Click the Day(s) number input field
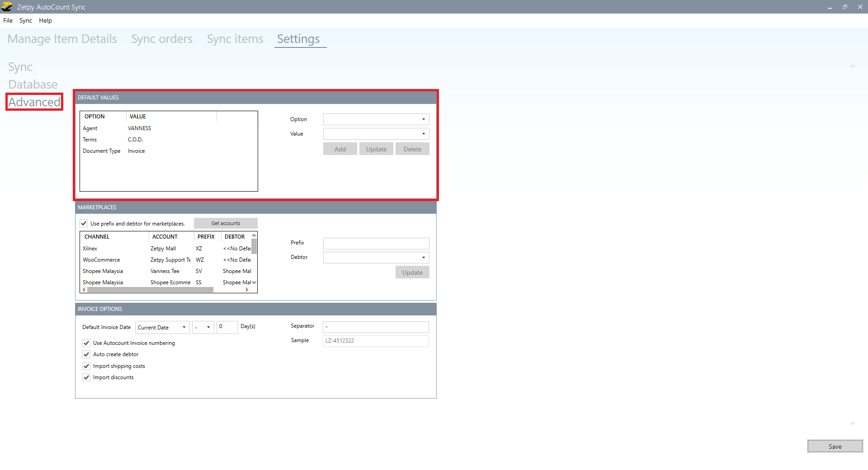This screenshot has width=868, height=470. (227, 327)
